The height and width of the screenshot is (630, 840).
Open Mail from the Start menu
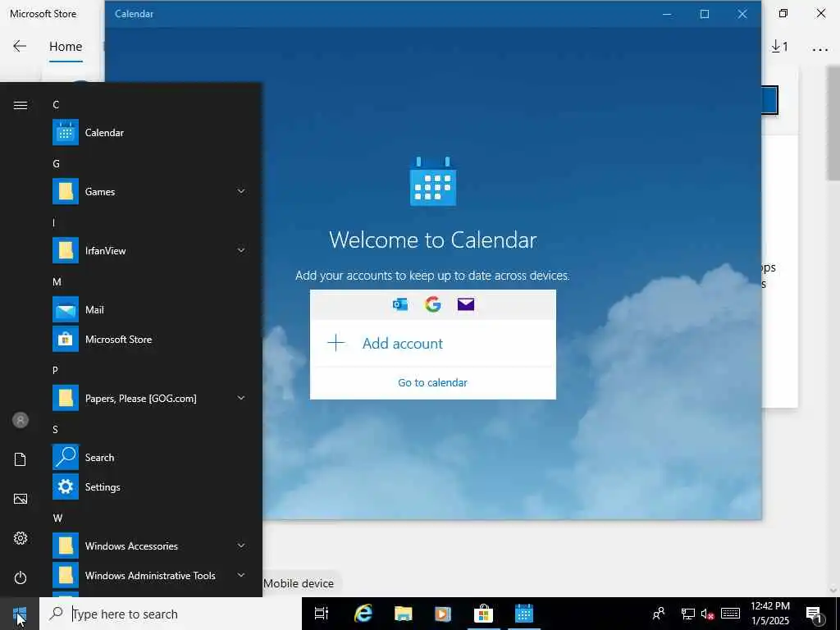149,309
